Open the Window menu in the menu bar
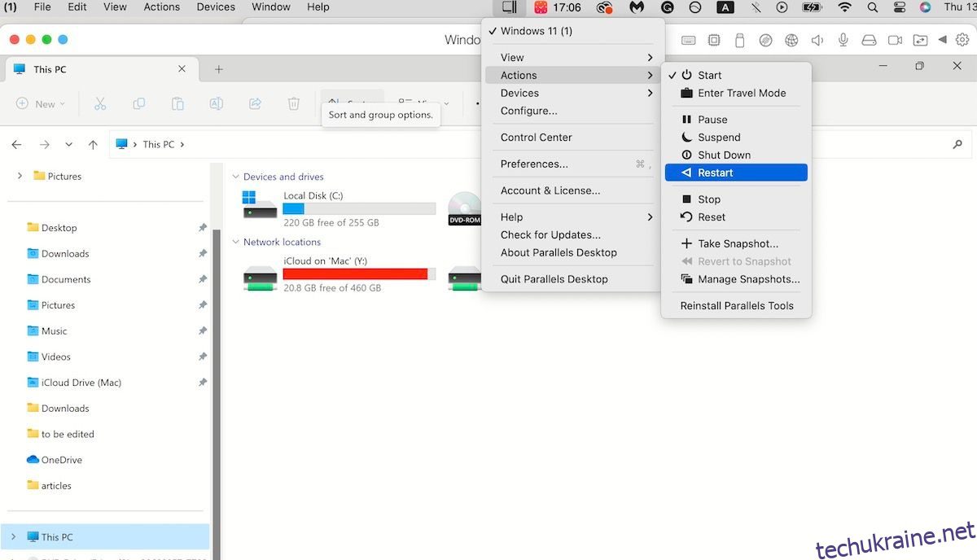The image size is (977, 560). 271,7
